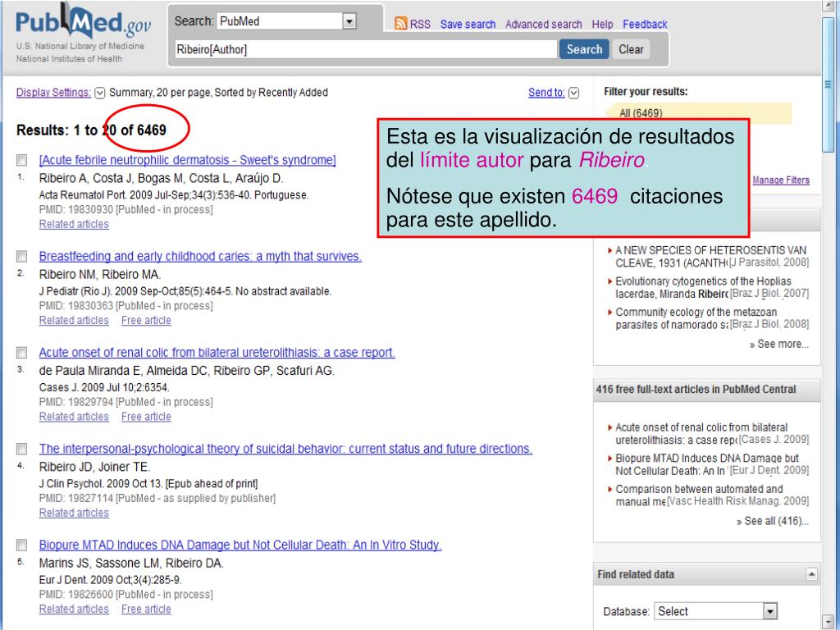Check the box for Breastfeeding and caries article
Screen dimensions: 840x630
22,257
